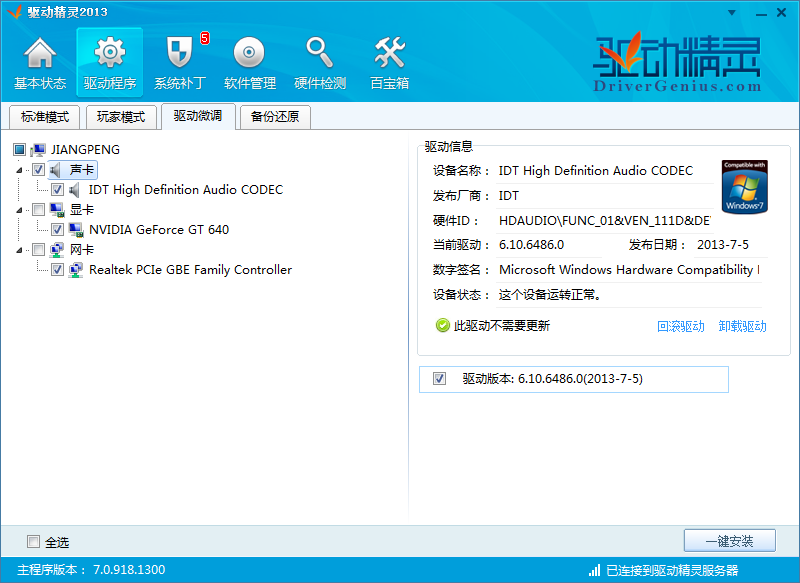The height and width of the screenshot is (583, 800).
Task: Uncheck the 声卡 category checkbox
Action: coord(38,169)
